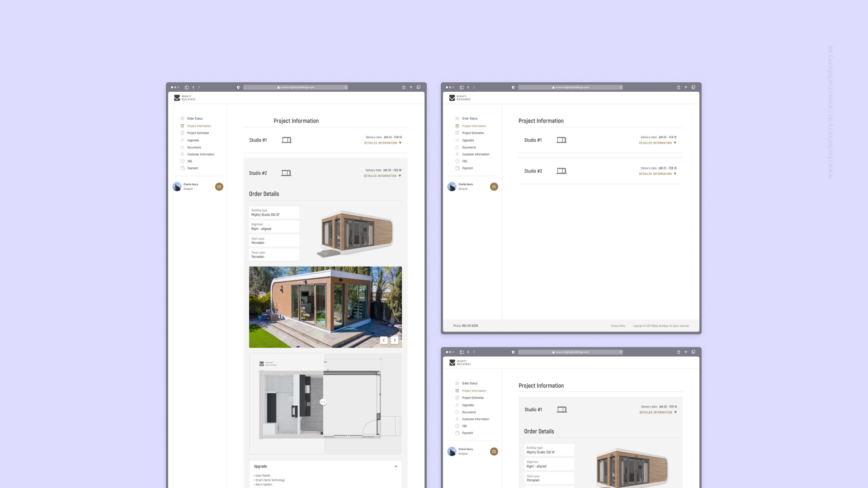Click Mighty Buildings logo in bottom-right window
Image resolution: width=868 pixels, height=488 pixels.
click(460, 362)
